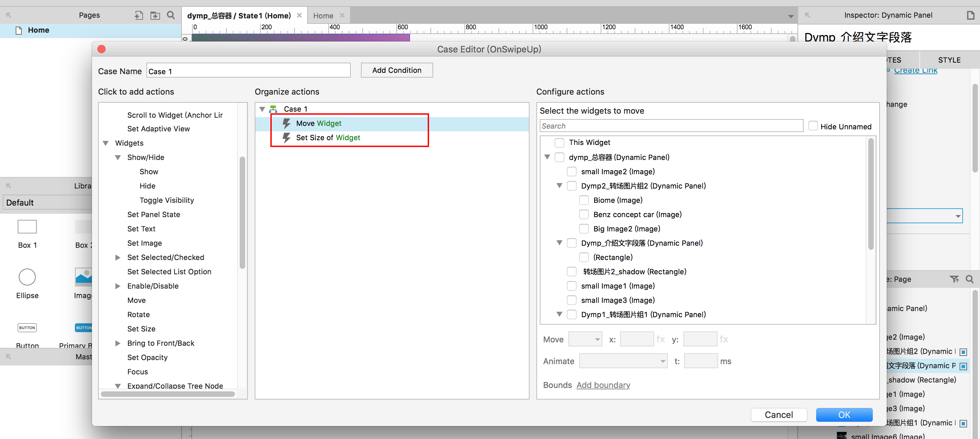Click the outline panel search icon
The width and height of the screenshot is (980, 439).
(970, 279)
